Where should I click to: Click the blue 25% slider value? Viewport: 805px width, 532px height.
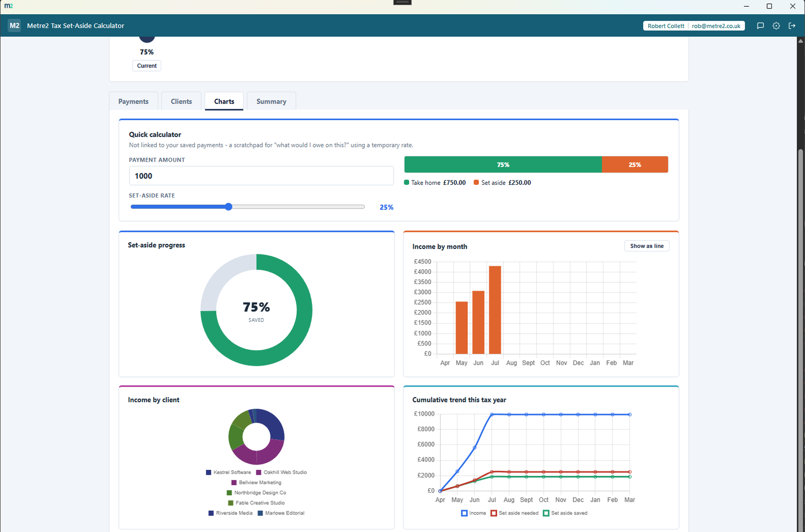pos(386,207)
